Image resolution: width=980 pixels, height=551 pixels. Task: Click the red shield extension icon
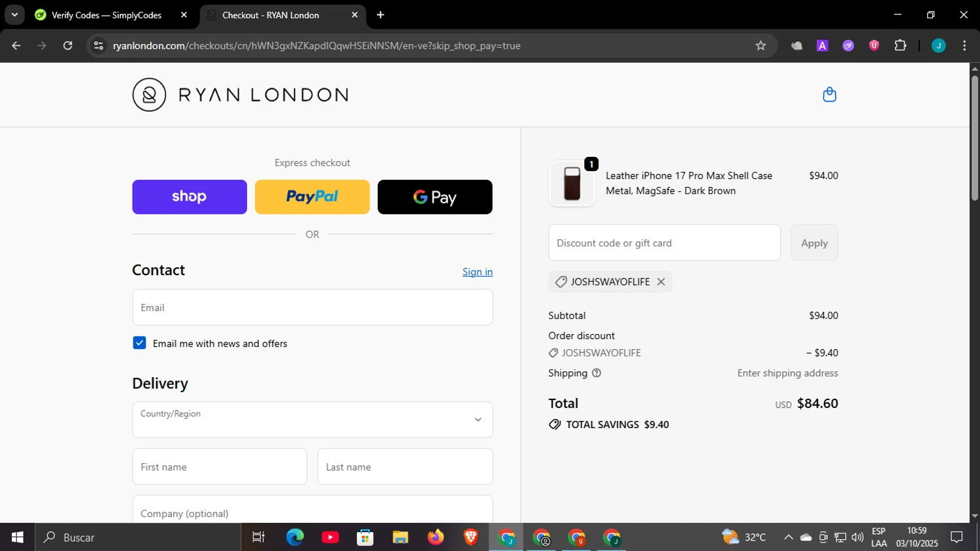click(x=874, y=46)
